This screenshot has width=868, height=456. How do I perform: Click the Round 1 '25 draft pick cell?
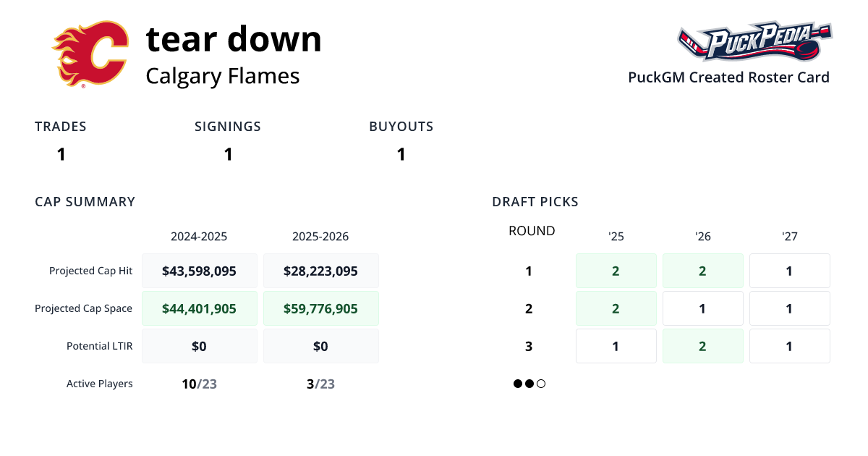[x=616, y=271]
